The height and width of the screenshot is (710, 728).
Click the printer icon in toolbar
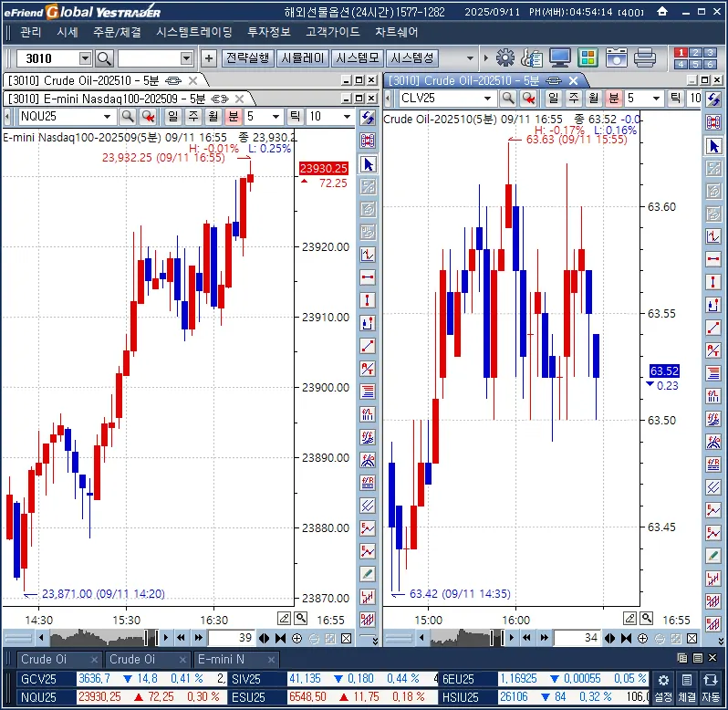tap(644, 58)
